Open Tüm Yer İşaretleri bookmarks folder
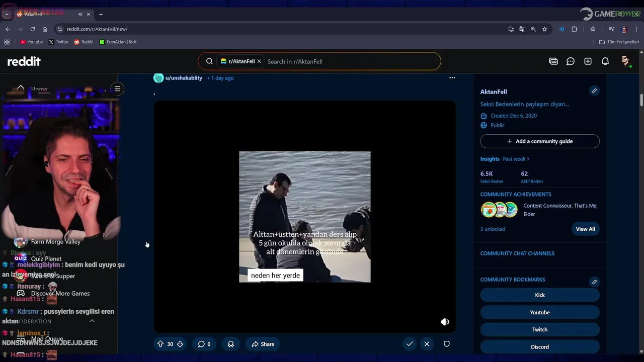 (619, 42)
